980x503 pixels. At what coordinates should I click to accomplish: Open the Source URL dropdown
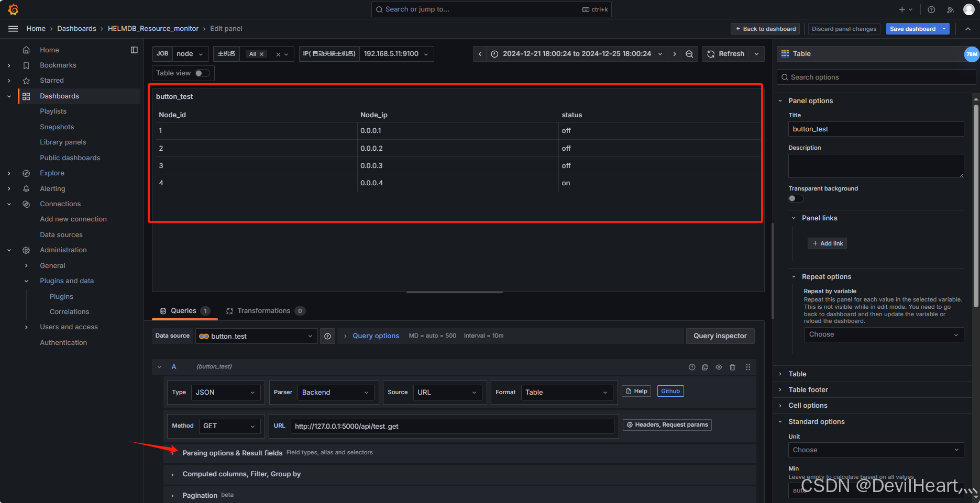pos(447,393)
